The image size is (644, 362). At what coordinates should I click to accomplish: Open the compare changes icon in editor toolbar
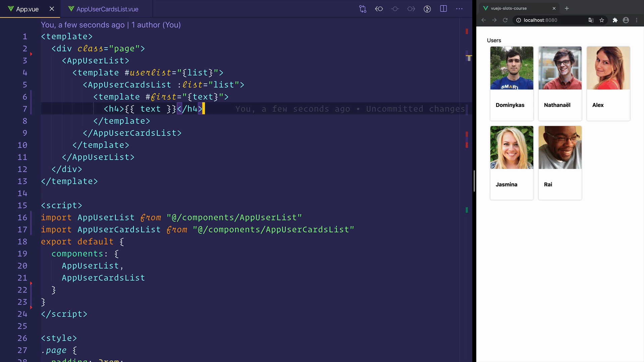pyautogui.click(x=363, y=9)
